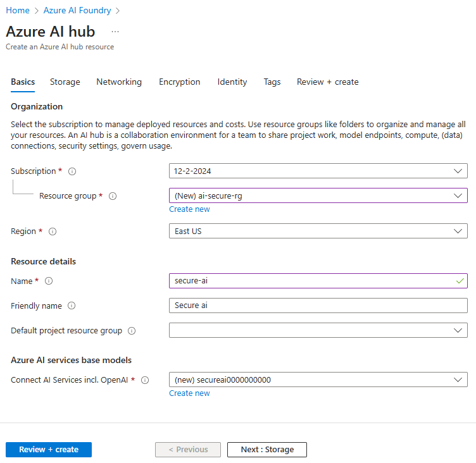Click info icon next to Region label

[x=53, y=231]
